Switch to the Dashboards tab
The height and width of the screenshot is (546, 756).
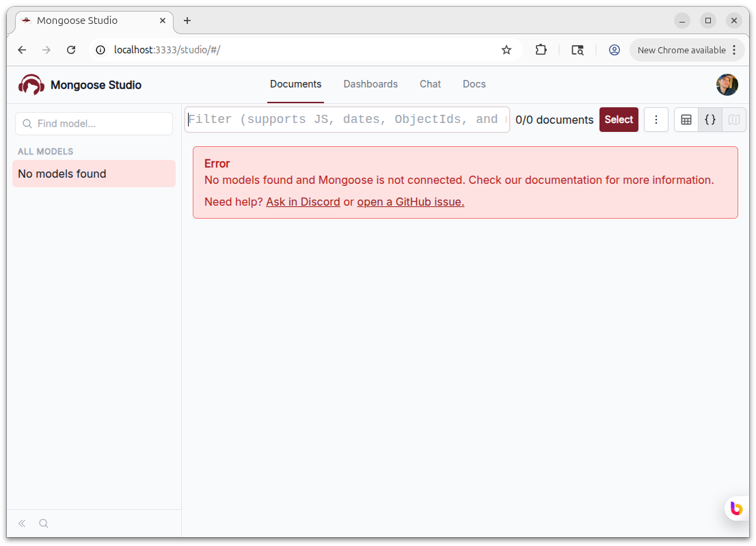click(370, 84)
